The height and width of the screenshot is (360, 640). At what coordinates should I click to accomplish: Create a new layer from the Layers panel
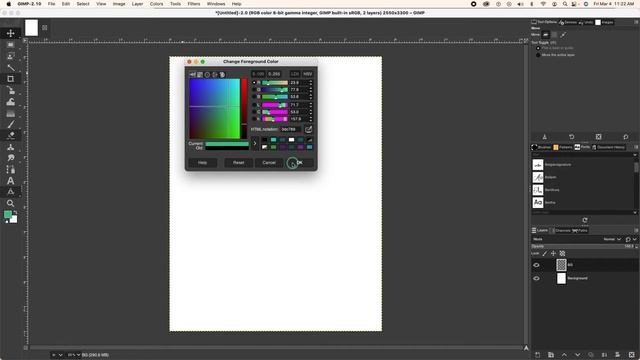[x=537, y=355]
